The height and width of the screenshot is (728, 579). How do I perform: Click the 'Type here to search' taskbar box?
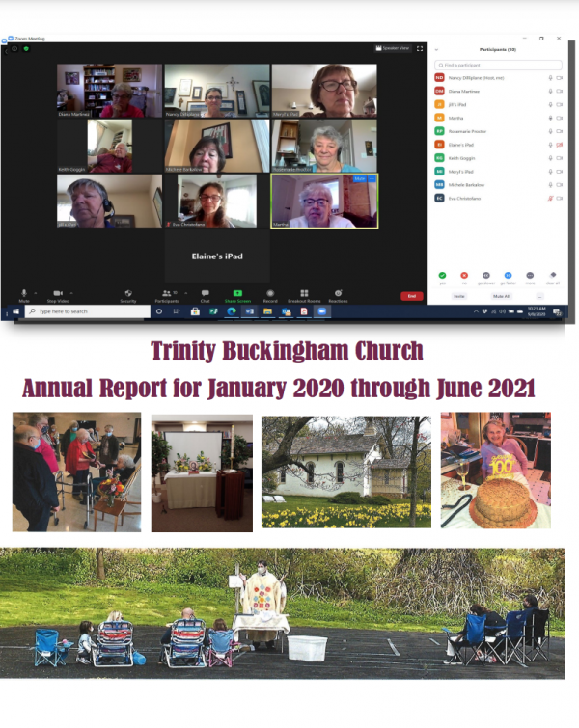pos(88,311)
